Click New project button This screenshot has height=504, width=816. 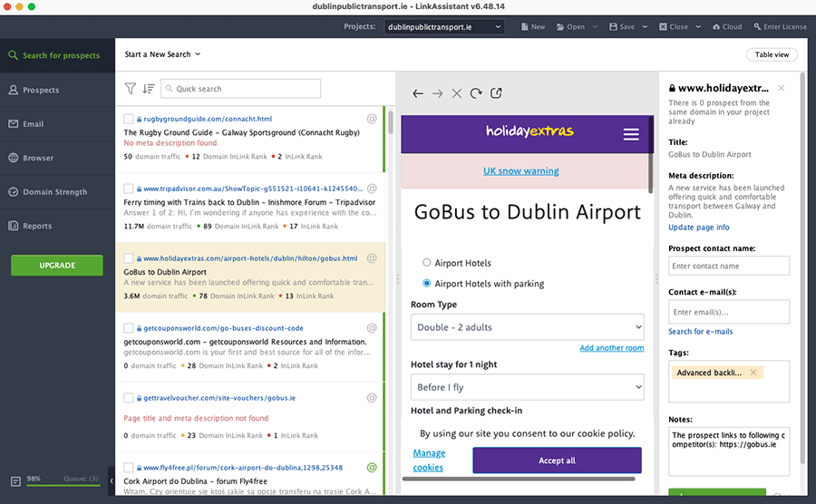(533, 26)
